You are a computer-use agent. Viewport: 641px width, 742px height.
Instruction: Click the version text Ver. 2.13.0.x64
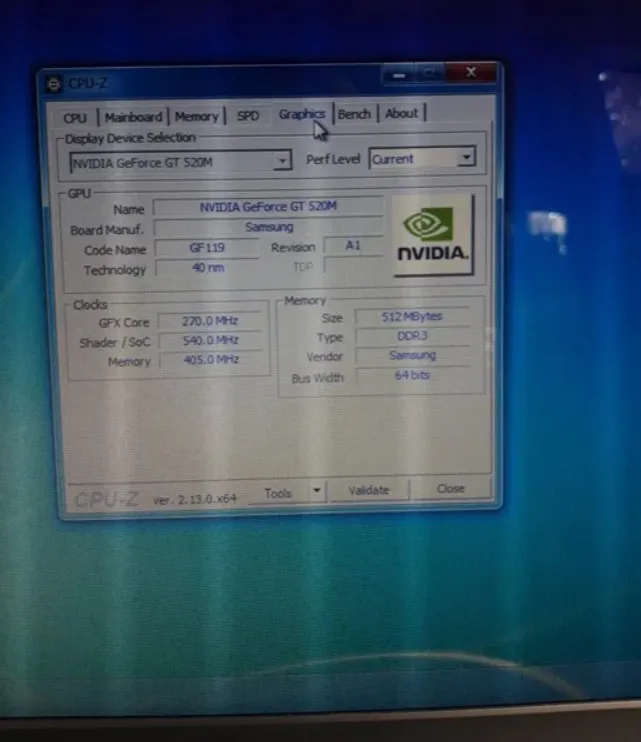click(x=194, y=499)
